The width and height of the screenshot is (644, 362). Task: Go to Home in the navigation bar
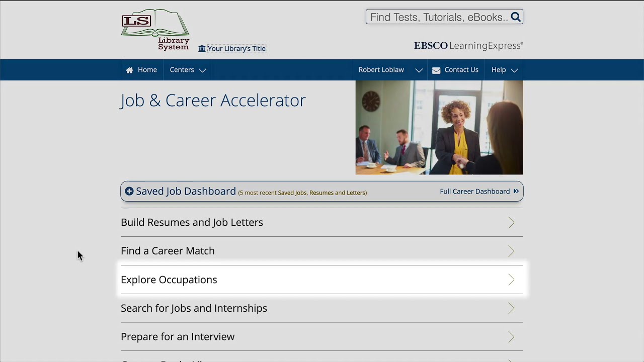[147, 70]
